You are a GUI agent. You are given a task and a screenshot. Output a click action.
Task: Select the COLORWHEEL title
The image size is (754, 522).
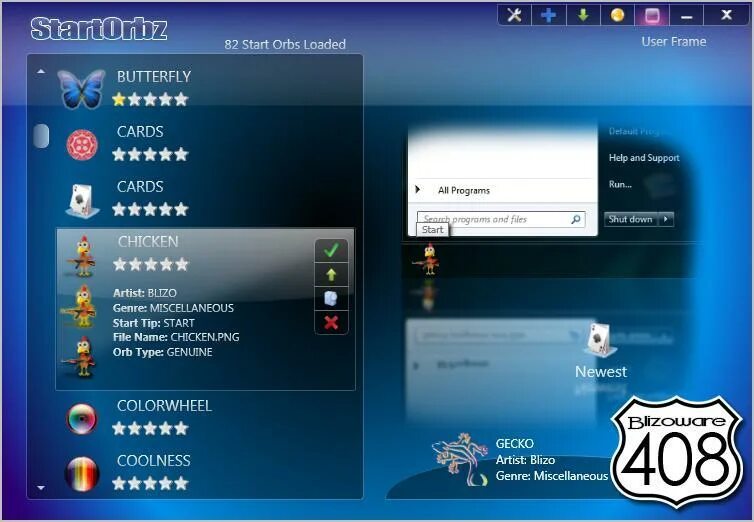point(164,406)
